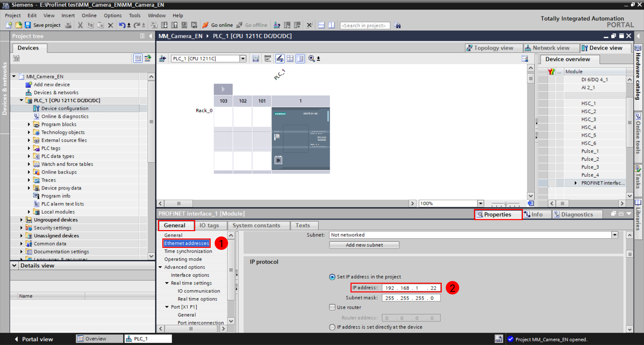Click Go online button
This screenshot has height=345, width=644.
pyautogui.click(x=218, y=25)
